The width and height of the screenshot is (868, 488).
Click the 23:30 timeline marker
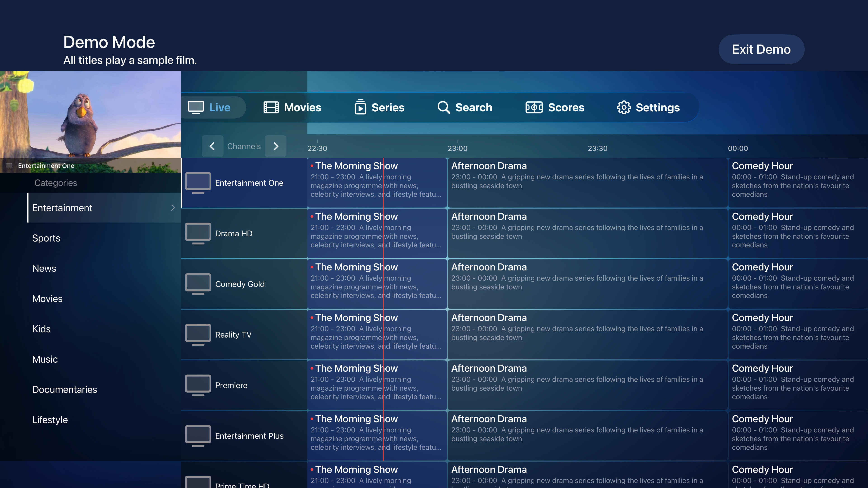[x=597, y=148]
